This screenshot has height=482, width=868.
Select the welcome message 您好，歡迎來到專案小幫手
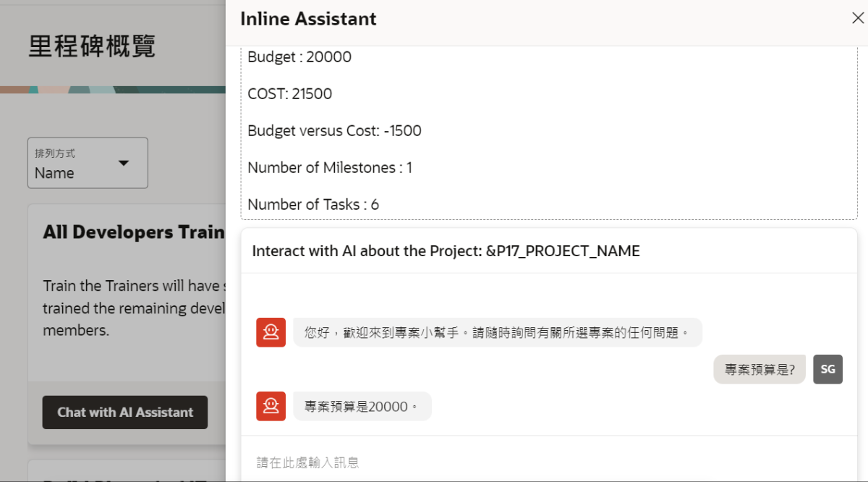pyautogui.click(x=498, y=332)
